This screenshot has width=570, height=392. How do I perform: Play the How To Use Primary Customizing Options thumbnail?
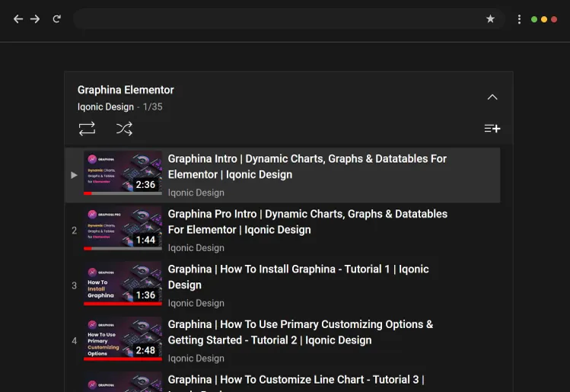123,339
